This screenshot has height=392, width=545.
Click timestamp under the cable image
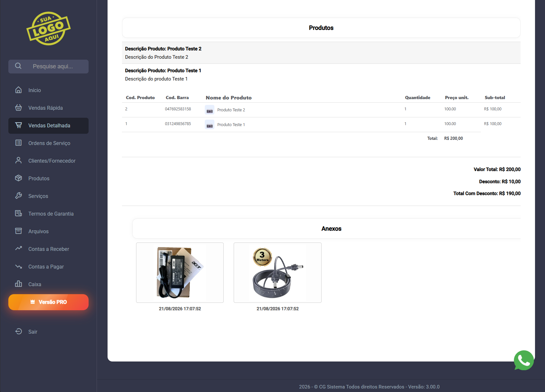point(278,309)
